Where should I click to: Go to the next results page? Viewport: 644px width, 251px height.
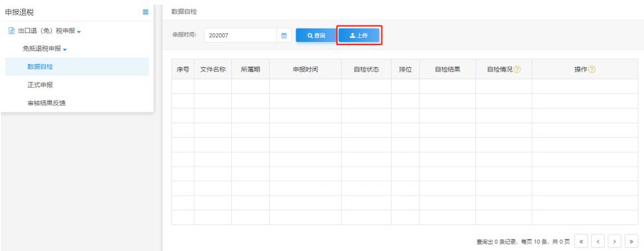[x=615, y=241]
